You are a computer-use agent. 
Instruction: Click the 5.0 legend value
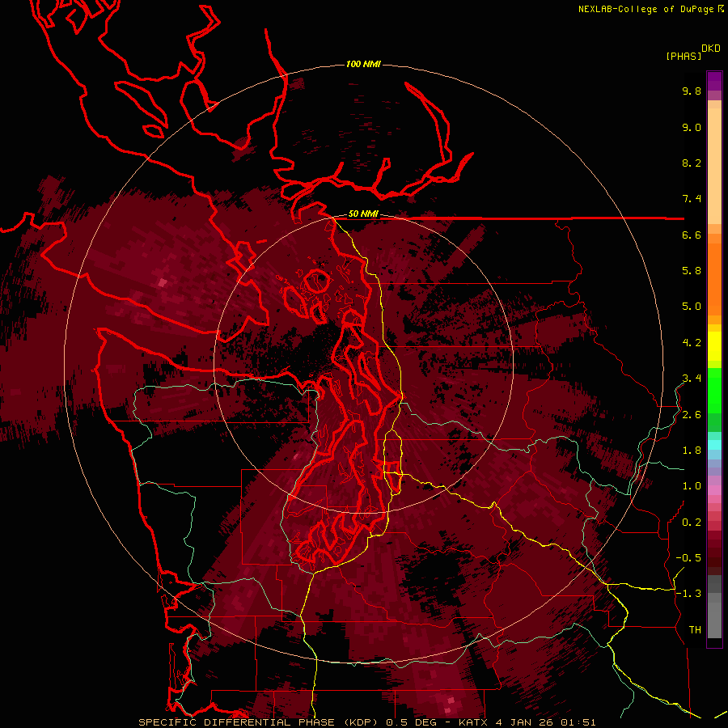(692, 307)
